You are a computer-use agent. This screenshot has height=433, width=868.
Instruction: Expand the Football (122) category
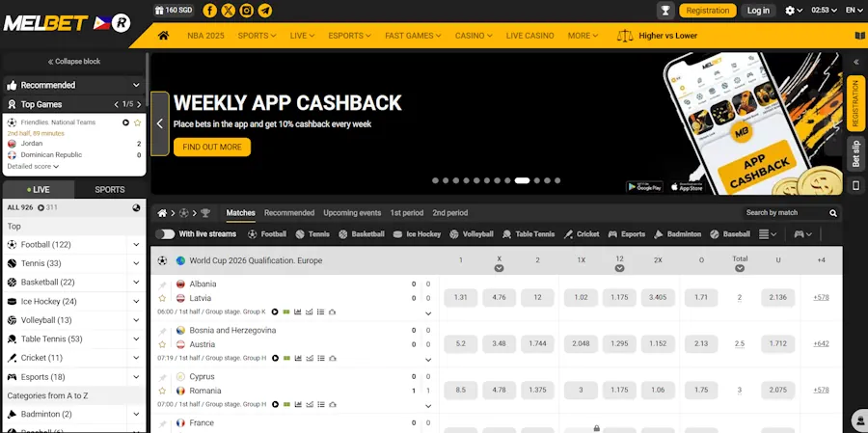[136, 245]
